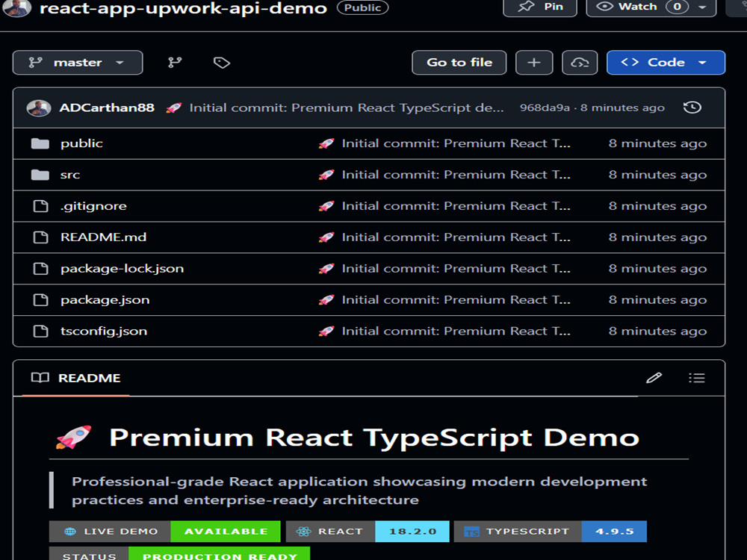Open the cloud codespace icon button
This screenshot has height=560, width=747.
[580, 63]
